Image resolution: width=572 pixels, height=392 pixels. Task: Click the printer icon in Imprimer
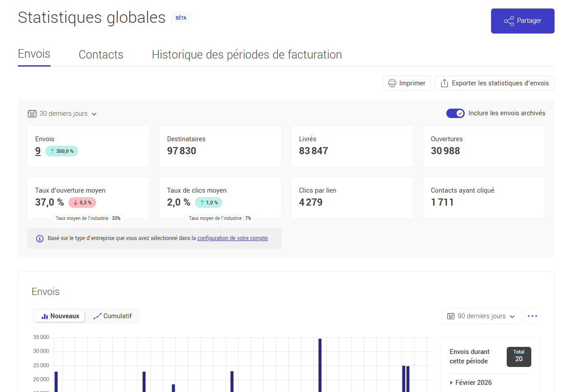392,83
